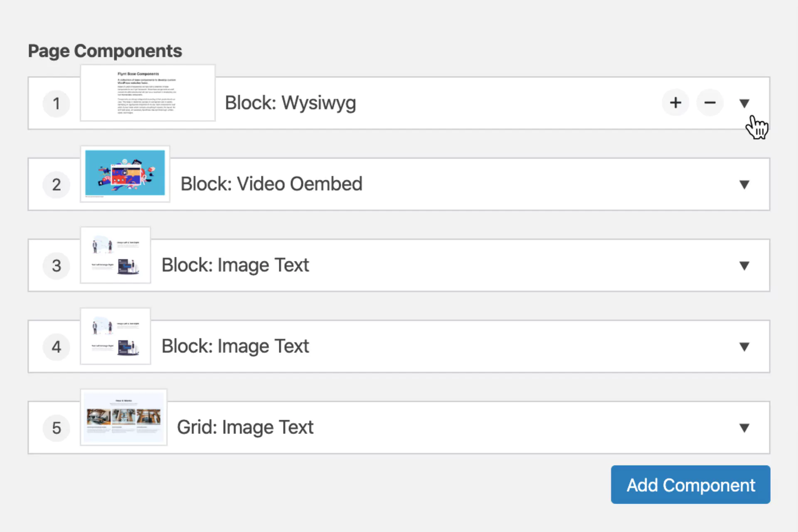The height and width of the screenshot is (532, 798).
Task: Expand the Block: Video Oembed component
Action: [x=744, y=185]
